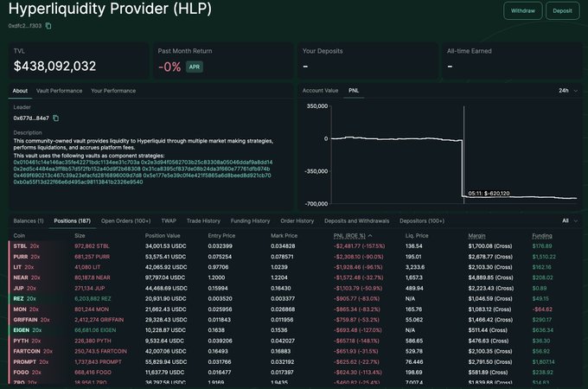The height and width of the screenshot is (389, 588).
Task: Click the Deposit button
Action: (562, 11)
